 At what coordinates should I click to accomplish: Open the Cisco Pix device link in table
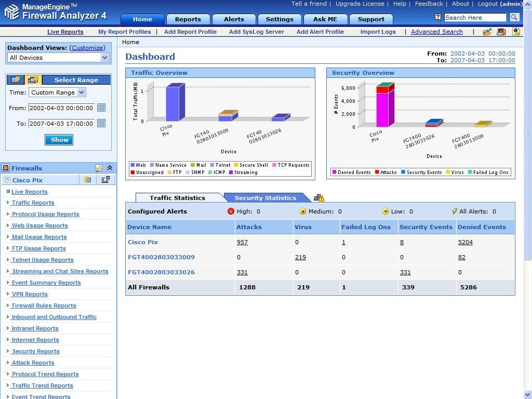143,242
